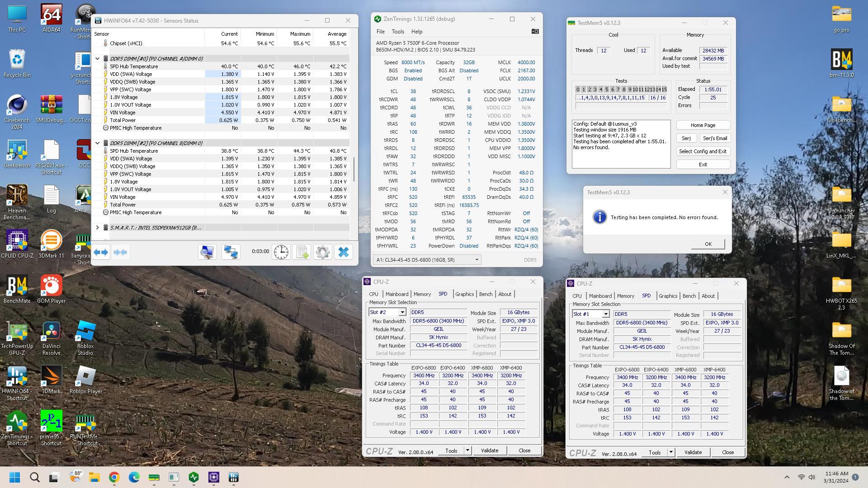The height and width of the screenshot is (488, 868).
Task: Collapse DDR5 DIMM [#0] sensor group
Action: click(97, 59)
